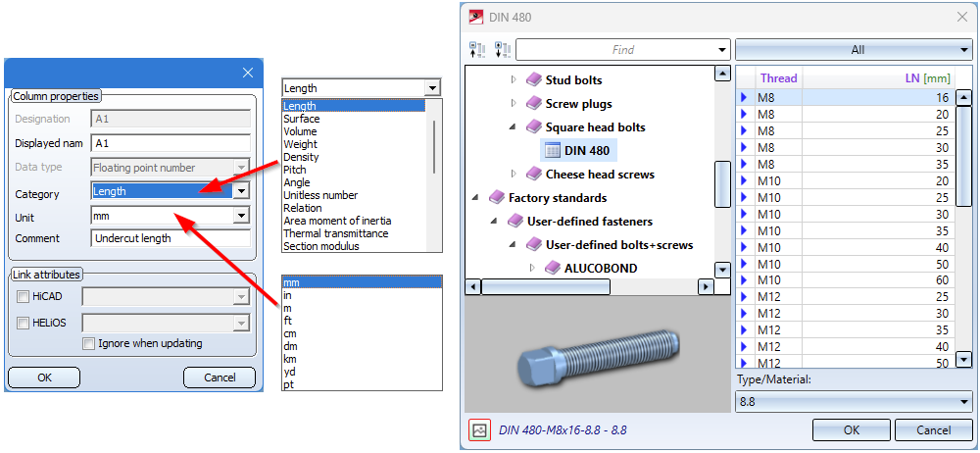Select Thermal transmittance in the category list
The height and width of the screenshot is (453, 980).
(335, 233)
